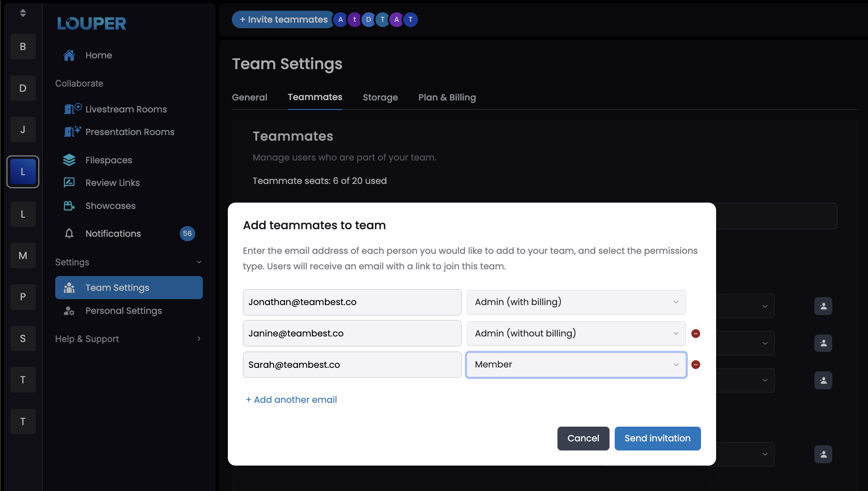The height and width of the screenshot is (491, 868).
Task: Open Member role dropdown for Sarah
Action: point(576,365)
